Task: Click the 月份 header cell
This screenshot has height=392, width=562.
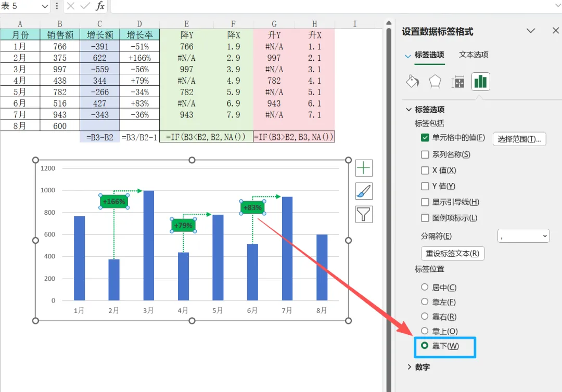Action: coord(20,35)
